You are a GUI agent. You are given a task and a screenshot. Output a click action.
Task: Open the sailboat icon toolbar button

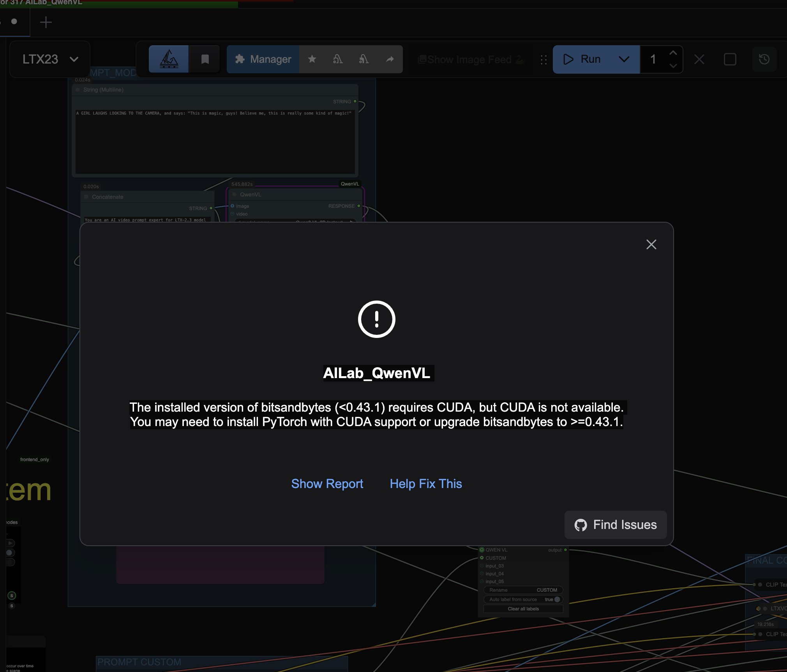tap(169, 59)
